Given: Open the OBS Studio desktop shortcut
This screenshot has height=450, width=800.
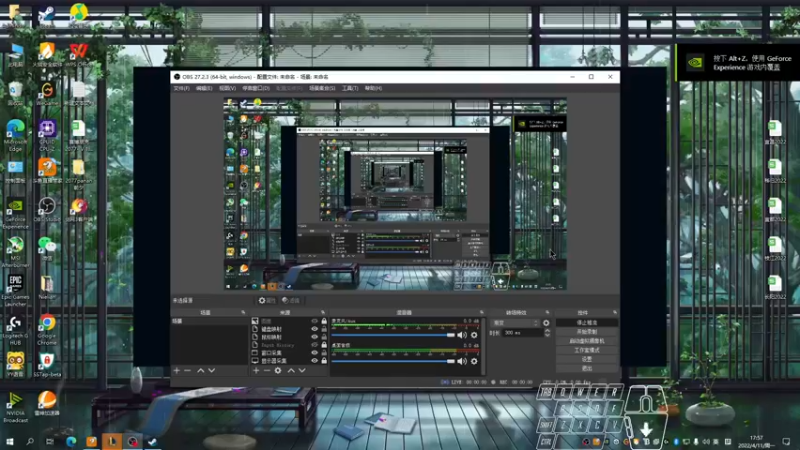Looking at the screenshot, I should point(47,209).
